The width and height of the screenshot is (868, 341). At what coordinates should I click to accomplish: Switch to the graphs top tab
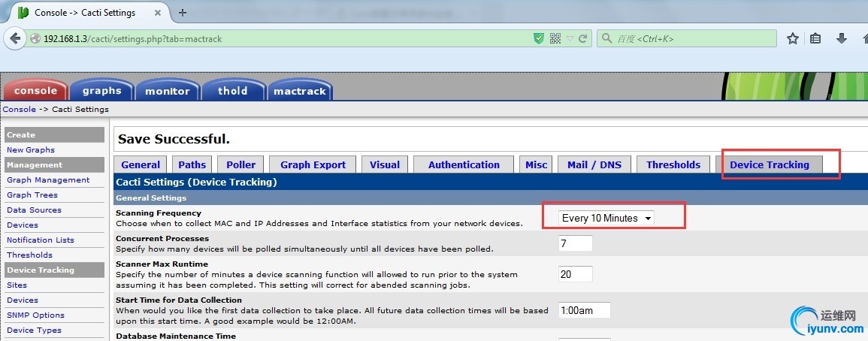tap(102, 91)
